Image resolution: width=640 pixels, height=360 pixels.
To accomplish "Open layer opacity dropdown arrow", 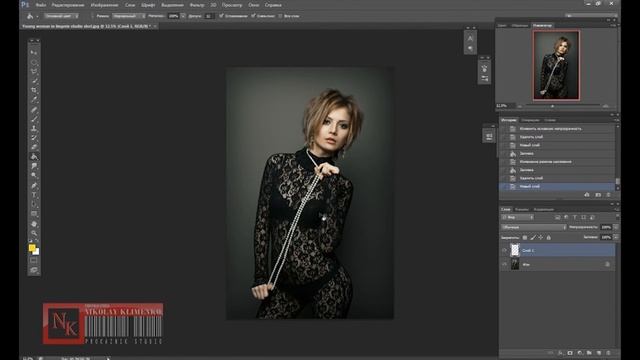I will 616,227.
